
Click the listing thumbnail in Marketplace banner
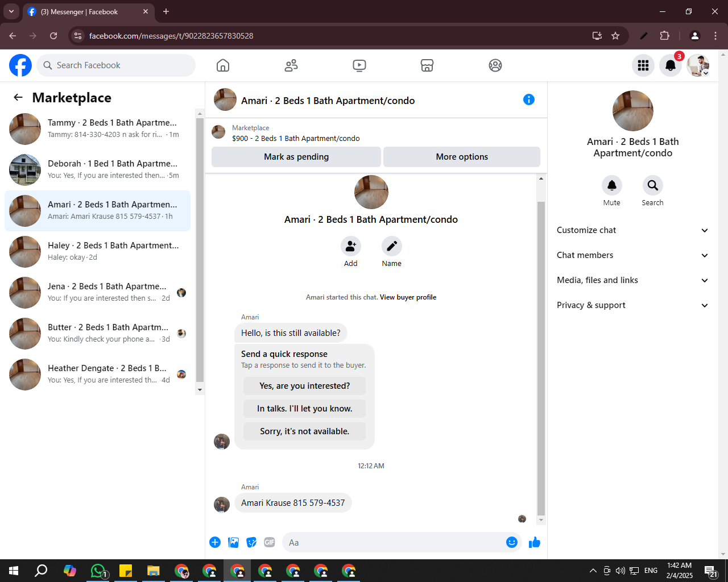click(218, 132)
